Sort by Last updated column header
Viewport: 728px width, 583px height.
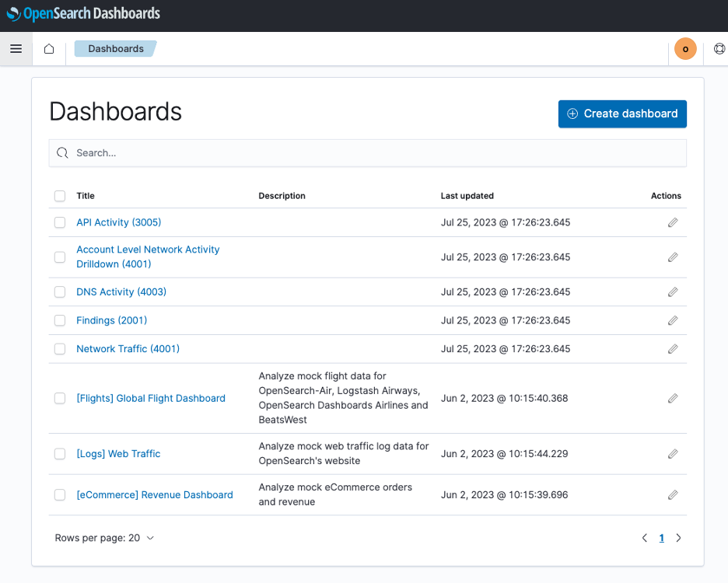coord(467,196)
